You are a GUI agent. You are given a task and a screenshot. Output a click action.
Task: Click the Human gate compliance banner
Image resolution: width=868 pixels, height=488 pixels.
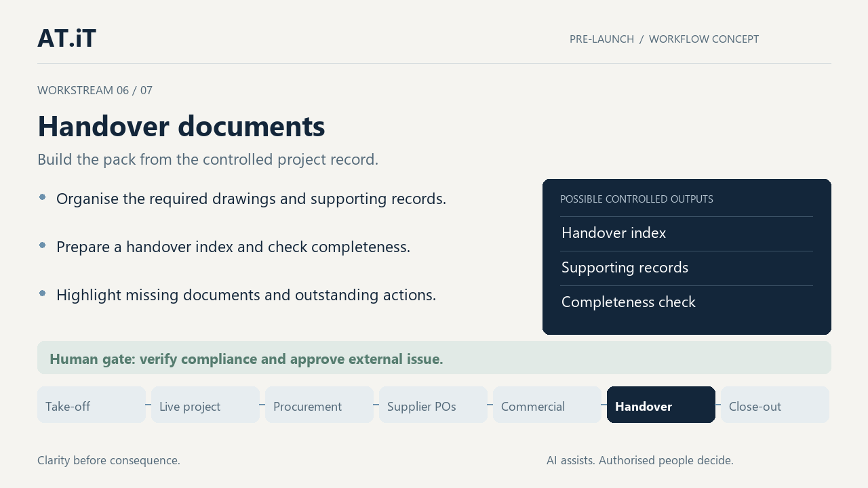pyautogui.click(x=434, y=358)
